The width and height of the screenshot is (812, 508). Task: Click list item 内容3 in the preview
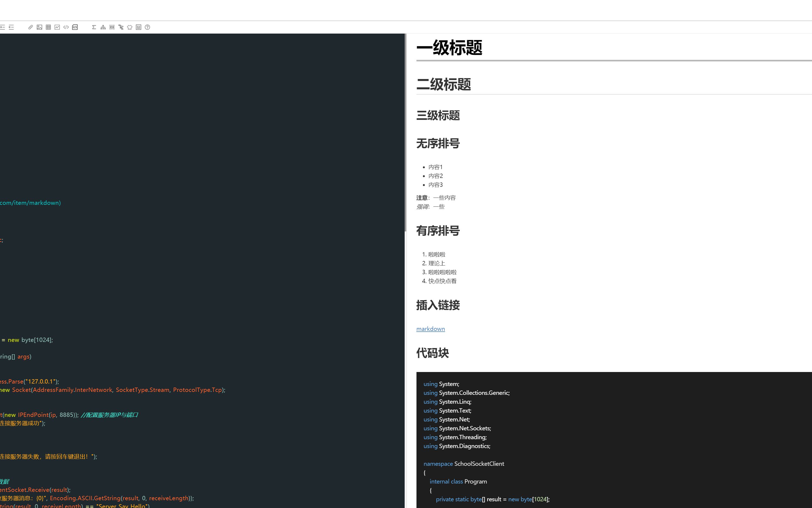[436, 185]
